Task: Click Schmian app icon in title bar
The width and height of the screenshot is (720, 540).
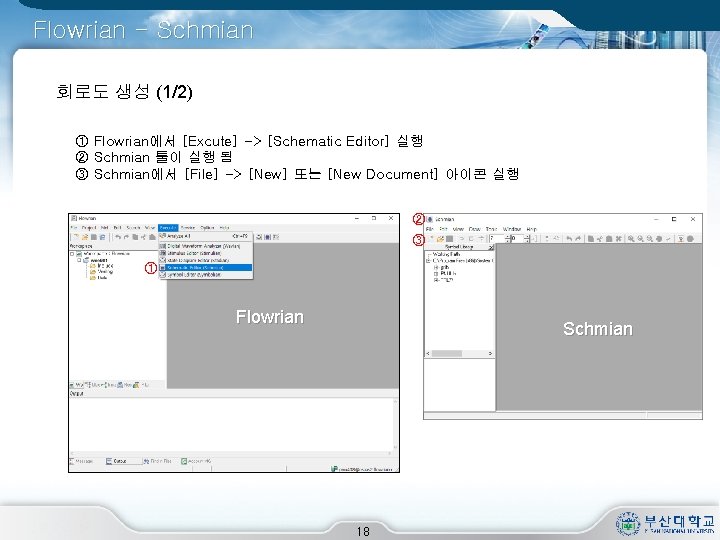Action: (430, 219)
